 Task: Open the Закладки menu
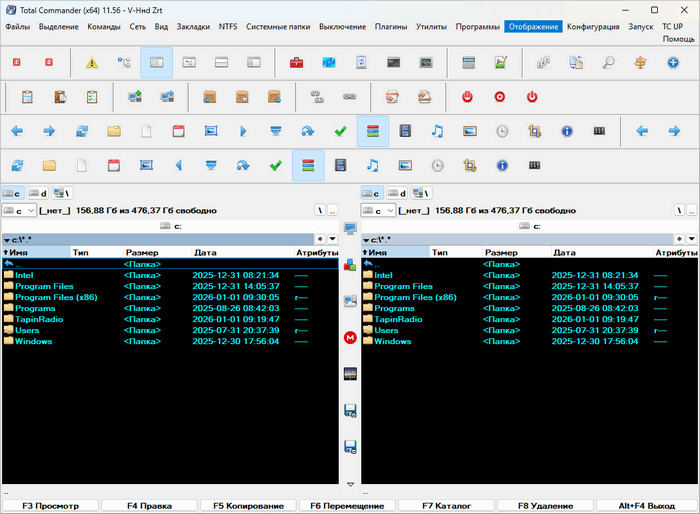pos(193,26)
